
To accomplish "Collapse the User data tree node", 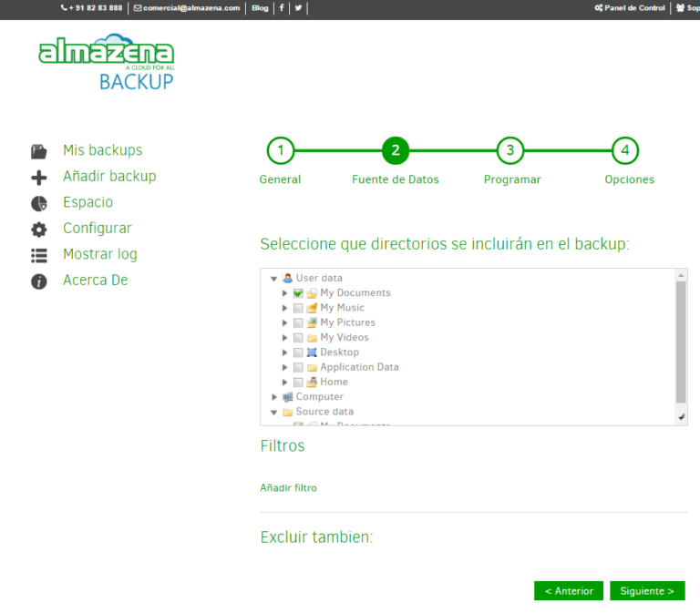I will click(x=273, y=279).
